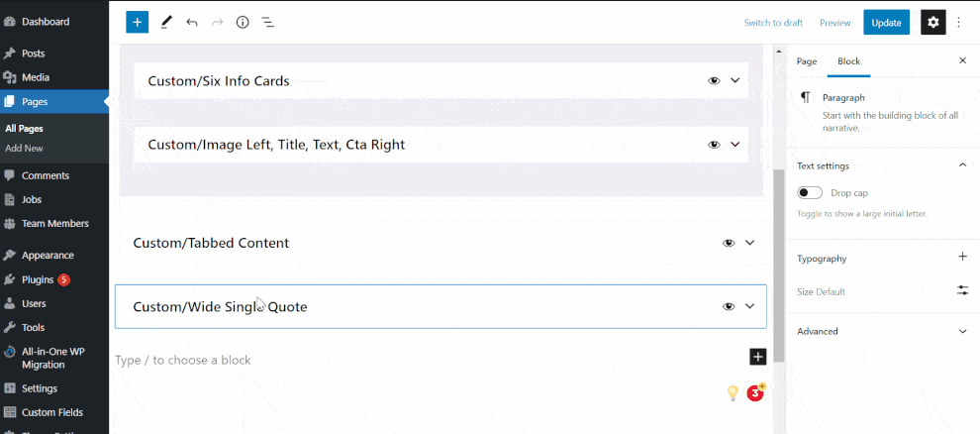Click the Update button
980x434 pixels.
886,23
